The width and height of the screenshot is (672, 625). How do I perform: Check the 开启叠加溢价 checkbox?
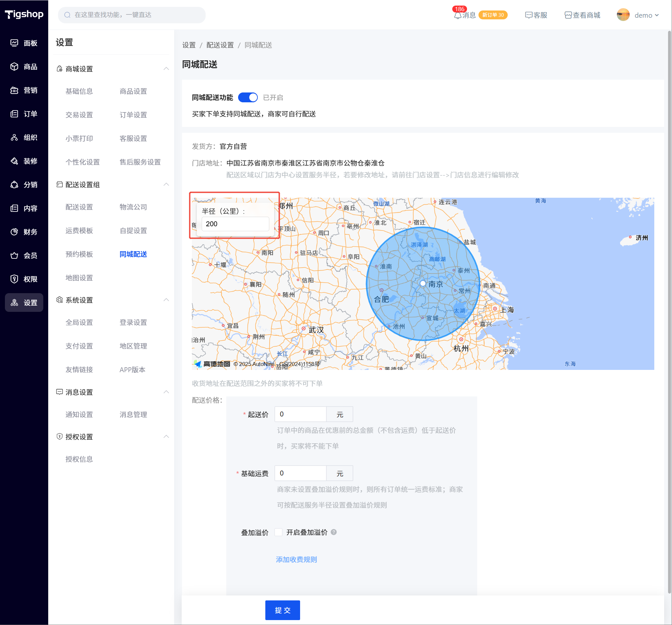point(278,532)
